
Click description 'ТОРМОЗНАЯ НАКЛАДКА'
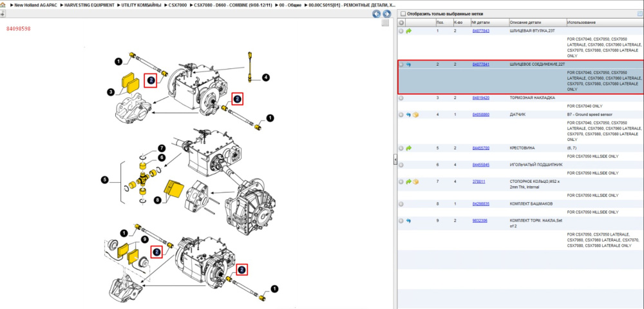(533, 98)
